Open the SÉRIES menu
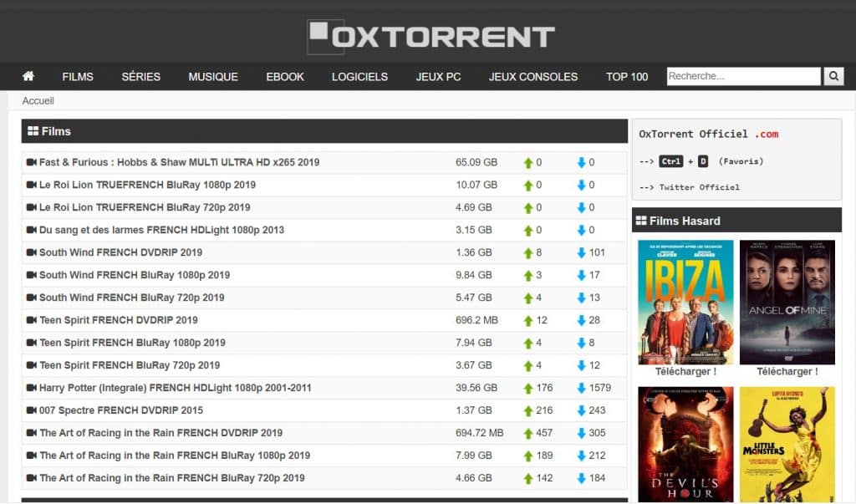Image resolution: width=856 pixels, height=504 pixels. [x=140, y=77]
